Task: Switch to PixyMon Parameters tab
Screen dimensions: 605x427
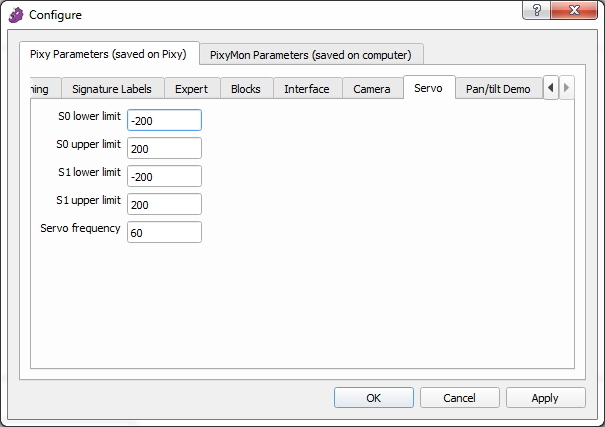Action: tap(310, 54)
